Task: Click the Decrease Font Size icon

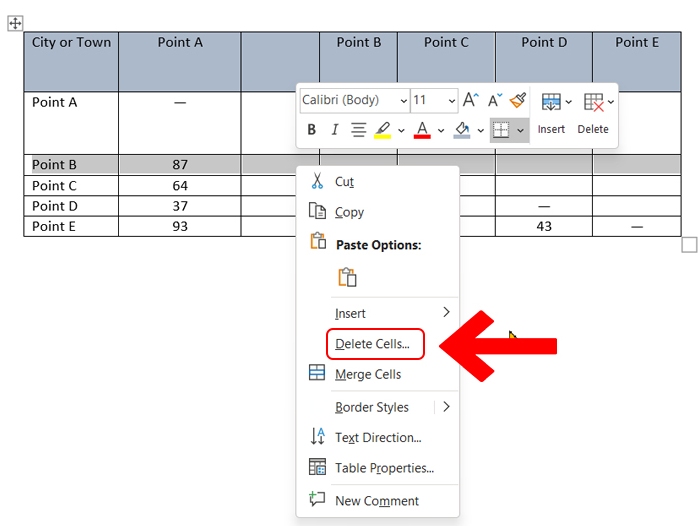Action: click(495, 100)
